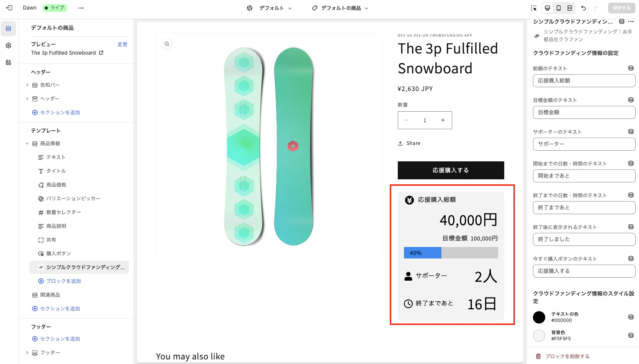Viewport: 639px width, 364px height.
Task: Click the 変更 preview link
Action: (x=123, y=44)
